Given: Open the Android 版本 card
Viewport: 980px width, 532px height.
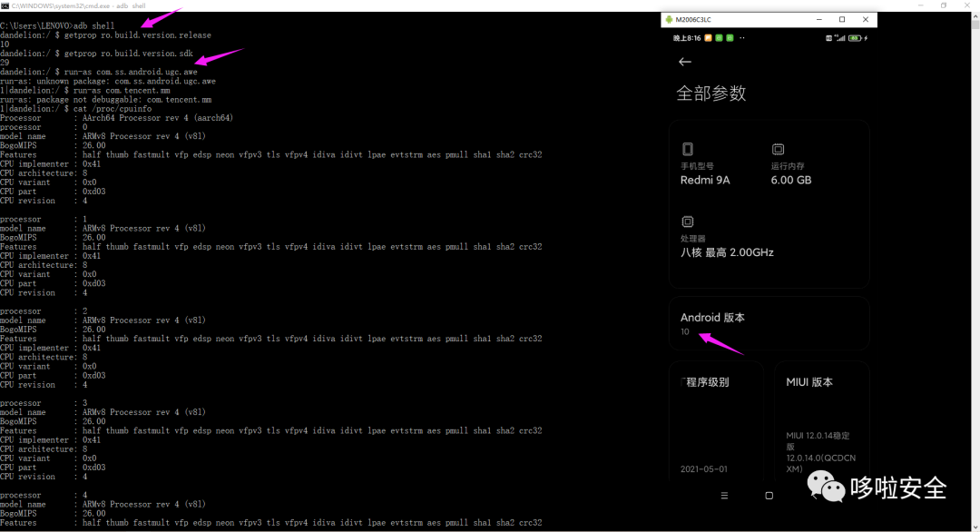Looking at the screenshot, I should point(769,324).
